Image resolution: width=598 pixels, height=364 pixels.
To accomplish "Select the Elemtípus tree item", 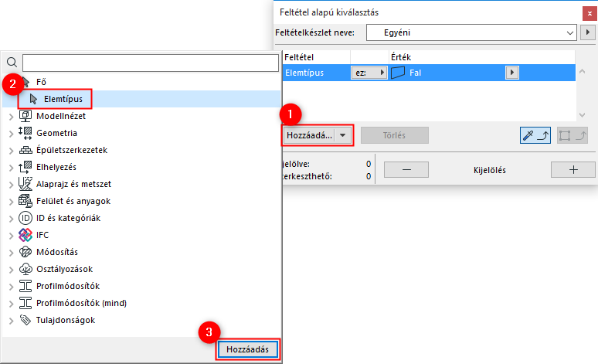I will pyautogui.click(x=141, y=99).
